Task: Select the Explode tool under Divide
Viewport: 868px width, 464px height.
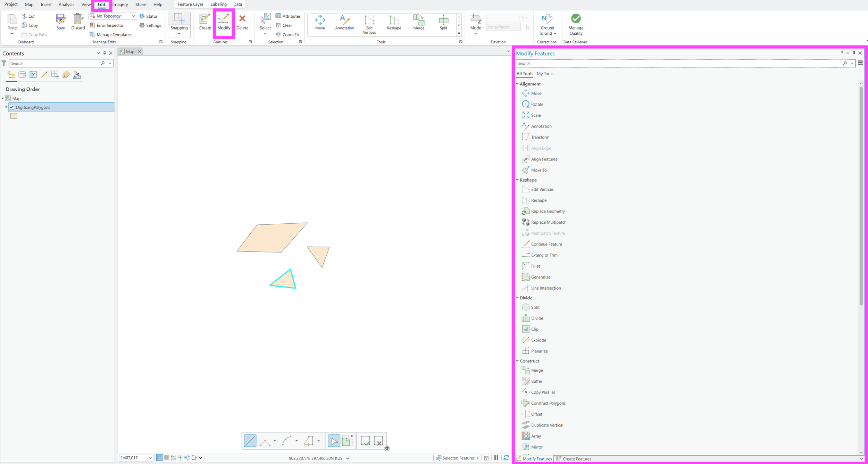Action: tap(538, 340)
